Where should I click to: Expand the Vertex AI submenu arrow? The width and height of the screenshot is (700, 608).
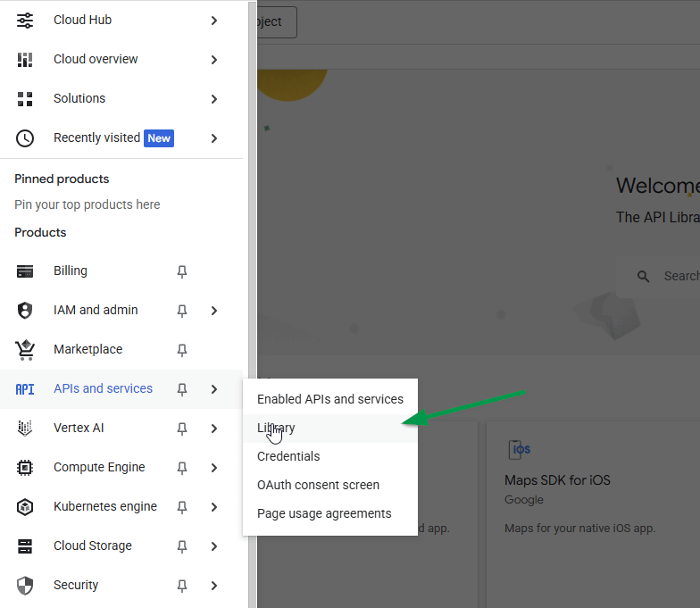click(x=214, y=429)
